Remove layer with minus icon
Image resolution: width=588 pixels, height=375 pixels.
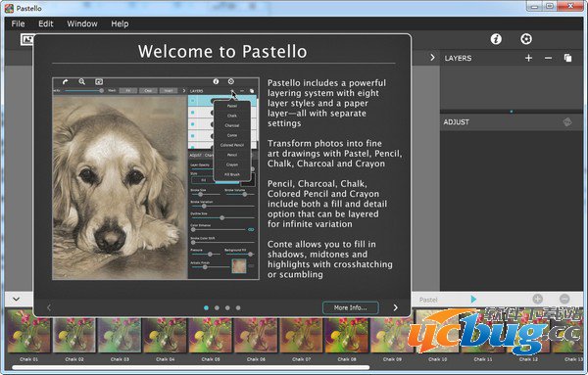click(548, 58)
